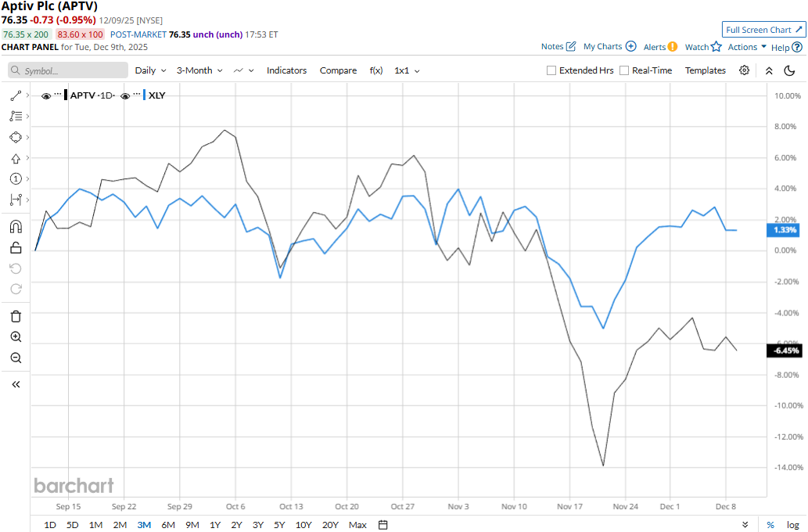Click the 1.33% XLY value label
Viewport: 808px width, 532px height.
(x=785, y=230)
